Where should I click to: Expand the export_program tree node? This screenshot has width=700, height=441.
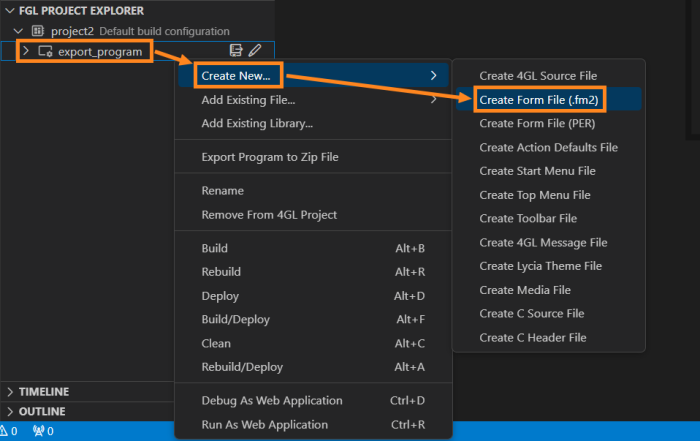[26, 50]
